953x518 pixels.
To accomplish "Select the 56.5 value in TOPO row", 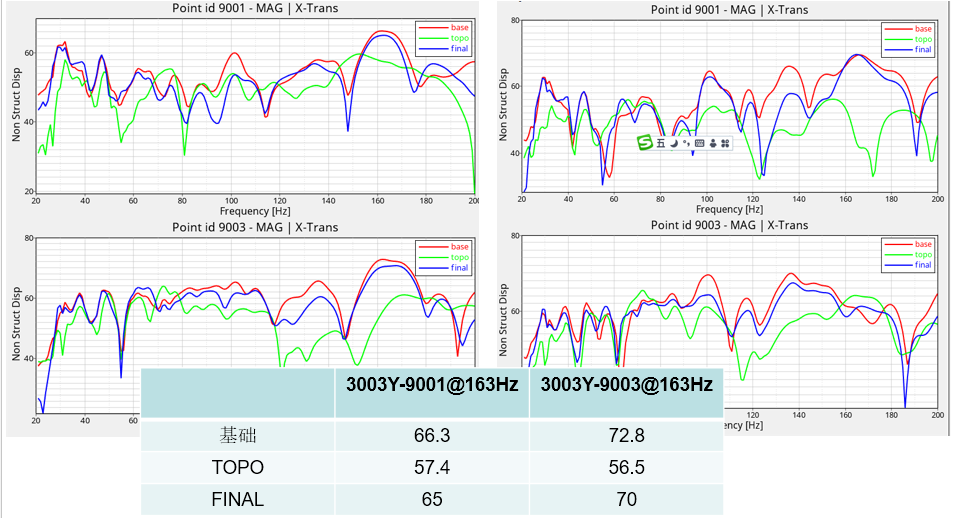I will (627, 467).
